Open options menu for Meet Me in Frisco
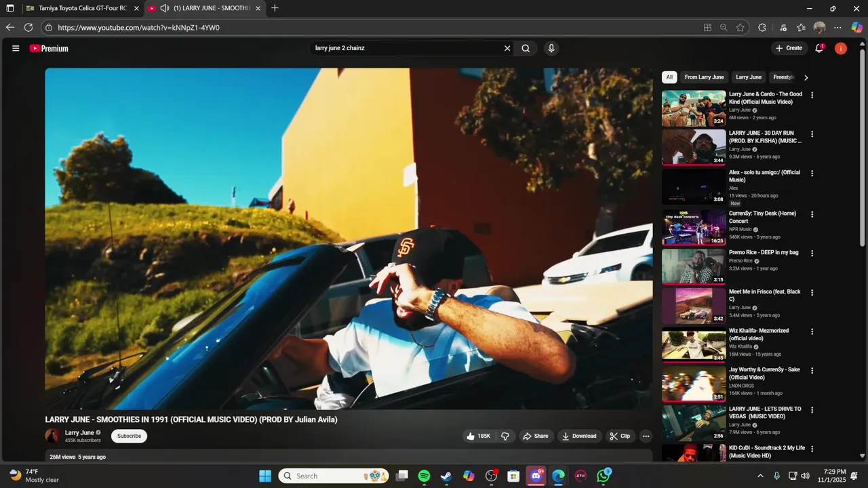This screenshot has height=488, width=868. (x=812, y=293)
